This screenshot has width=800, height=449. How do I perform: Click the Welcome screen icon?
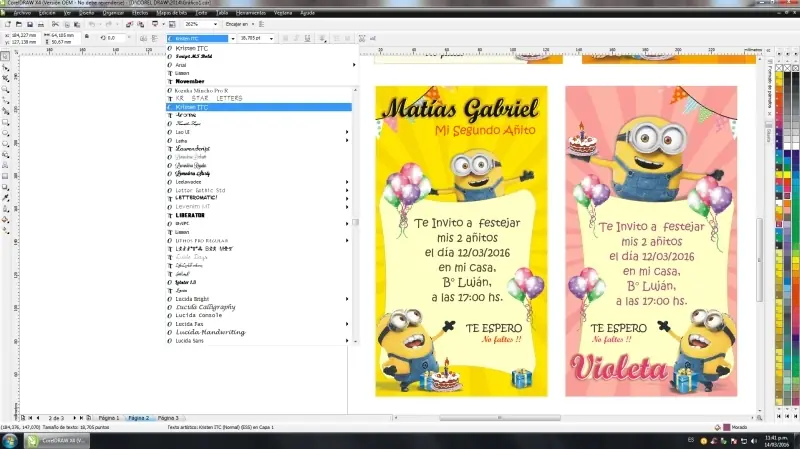click(x=172, y=24)
